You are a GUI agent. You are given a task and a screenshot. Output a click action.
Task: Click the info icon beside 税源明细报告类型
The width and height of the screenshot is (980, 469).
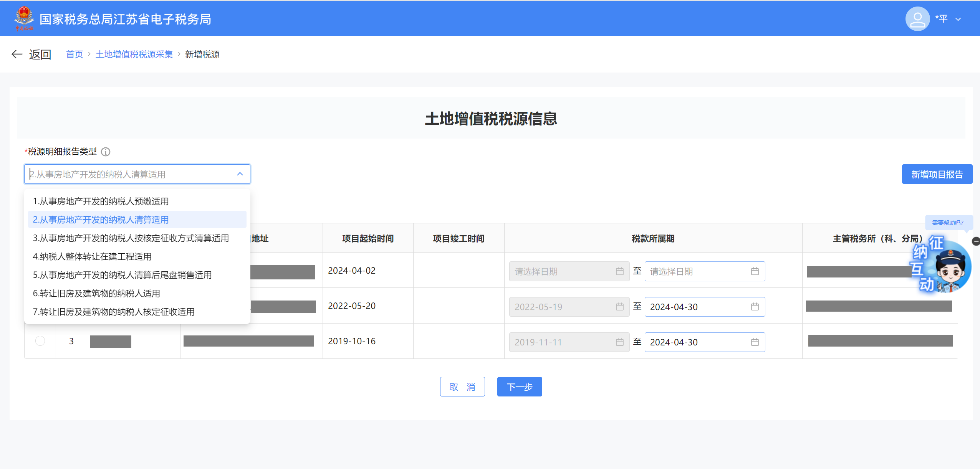click(106, 152)
